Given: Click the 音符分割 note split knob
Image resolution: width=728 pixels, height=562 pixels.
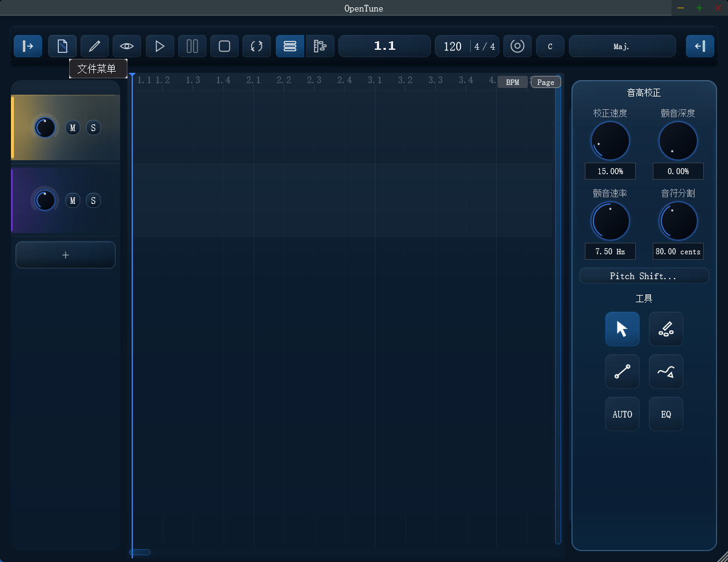Looking at the screenshot, I should (678, 221).
